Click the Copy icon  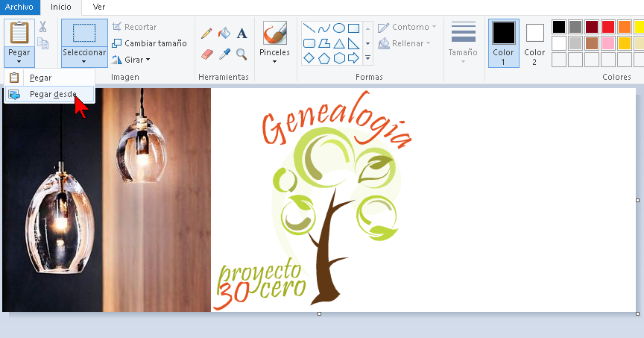[x=42, y=43]
